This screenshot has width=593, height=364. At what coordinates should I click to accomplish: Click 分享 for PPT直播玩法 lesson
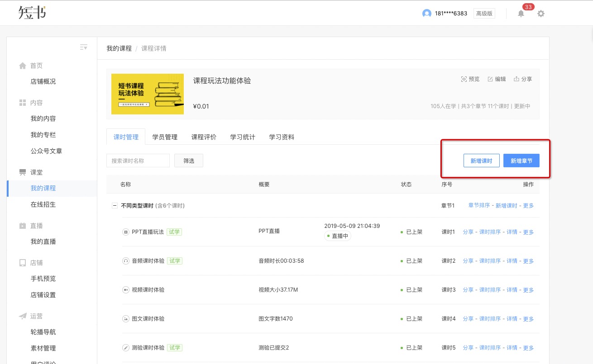pyautogui.click(x=468, y=232)
